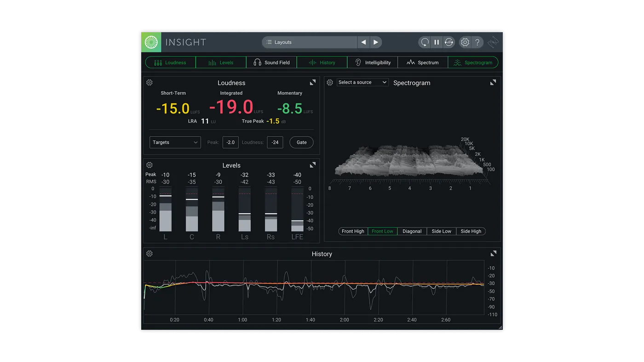
Task: Click the LFE channel level meter
Action: (298, 209)
